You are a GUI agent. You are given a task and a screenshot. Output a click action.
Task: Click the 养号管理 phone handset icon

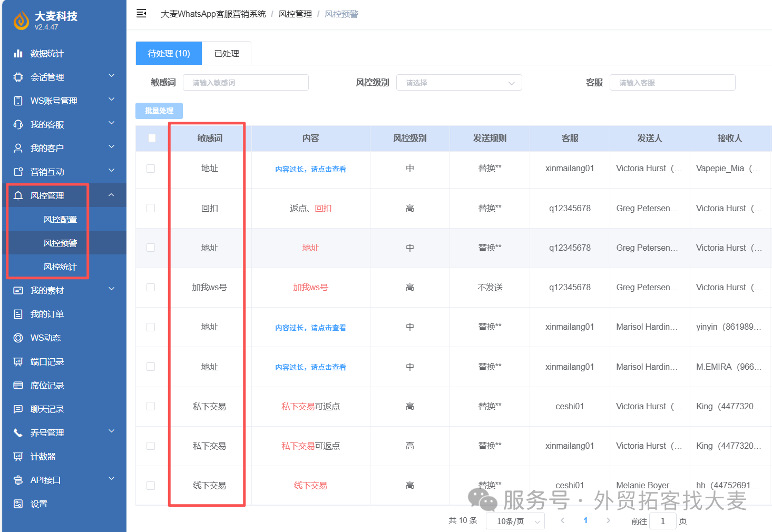(x=18, y=432)
